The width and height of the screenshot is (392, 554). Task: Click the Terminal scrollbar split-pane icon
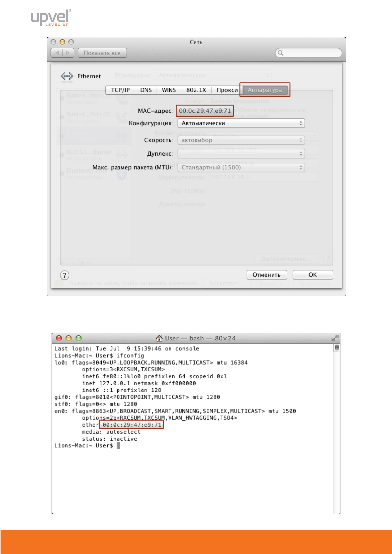(337, 348)
